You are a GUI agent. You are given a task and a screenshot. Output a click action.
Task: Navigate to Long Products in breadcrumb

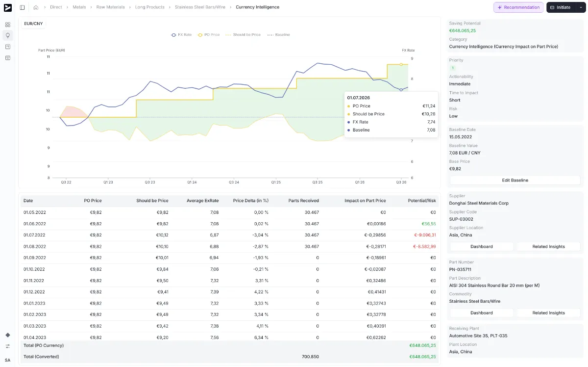click(150, 7)
